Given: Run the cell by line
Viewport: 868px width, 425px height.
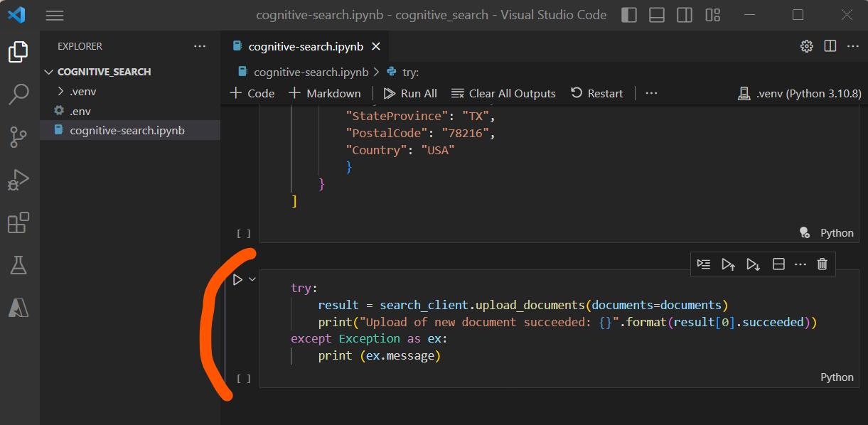Looking at the screenshot, I should click(x=704, y=264).
